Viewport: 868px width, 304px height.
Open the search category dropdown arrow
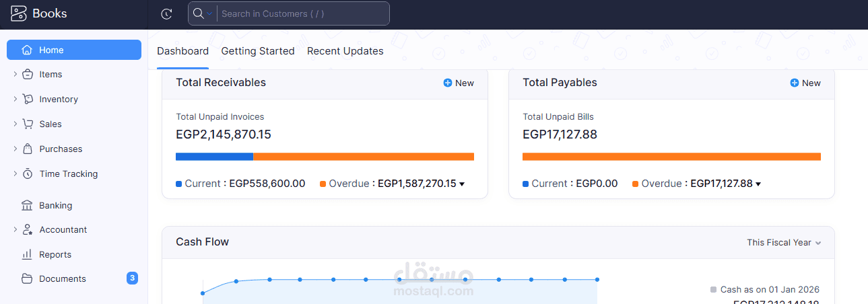coord(209,13)
